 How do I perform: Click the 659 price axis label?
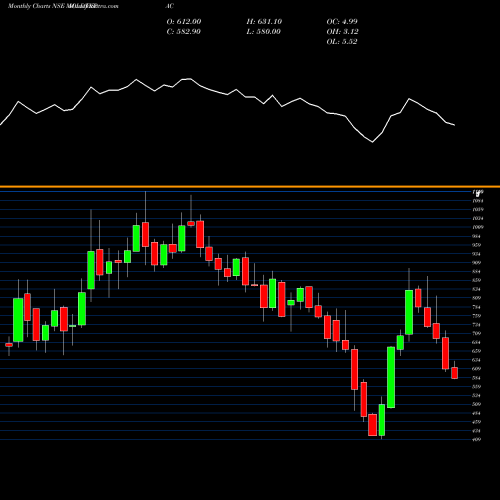click(x=477, y=351)
